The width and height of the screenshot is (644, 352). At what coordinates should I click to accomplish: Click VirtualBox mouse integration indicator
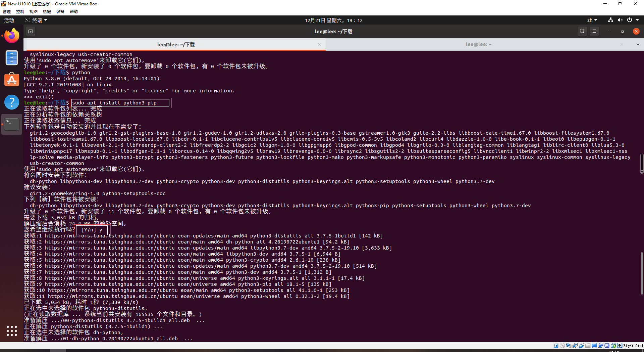613,346
